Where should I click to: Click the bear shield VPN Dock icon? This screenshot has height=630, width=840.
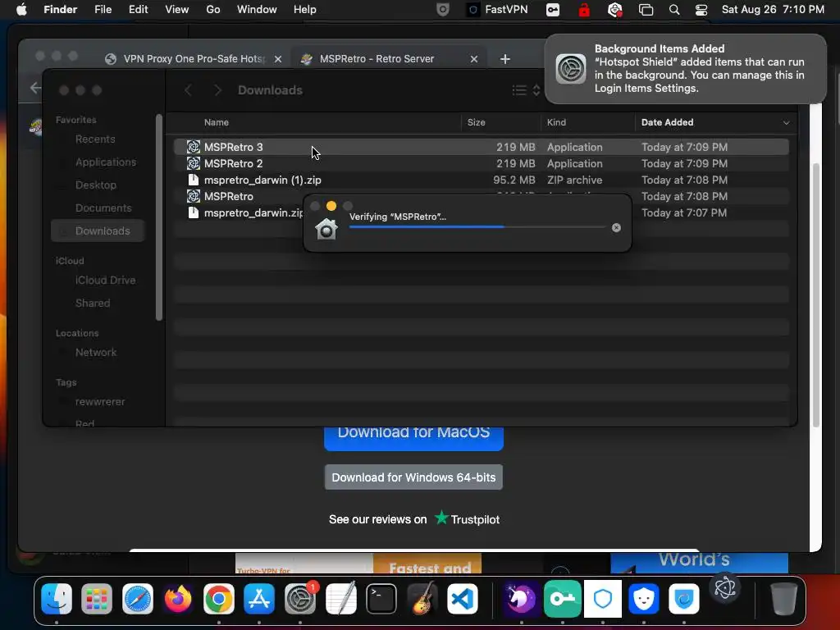[x=643, y=598]
